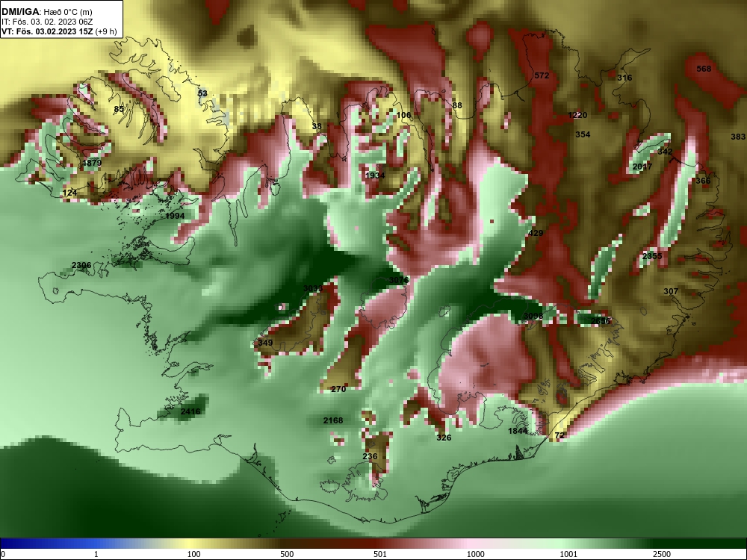This screenshot has width=747, height=560.
Task: Click the 124 value on the map
Action: point(69,193)
